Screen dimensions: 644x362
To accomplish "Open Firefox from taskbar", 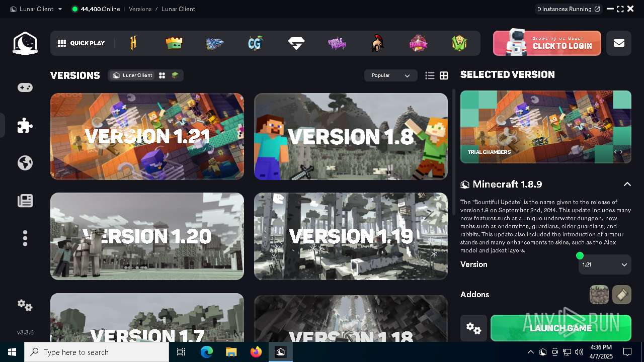I will 256,352.
